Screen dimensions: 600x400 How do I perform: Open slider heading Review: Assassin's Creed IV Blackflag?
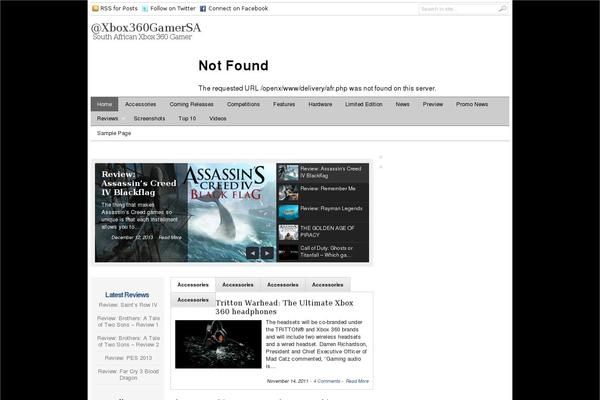pos(139,183)
